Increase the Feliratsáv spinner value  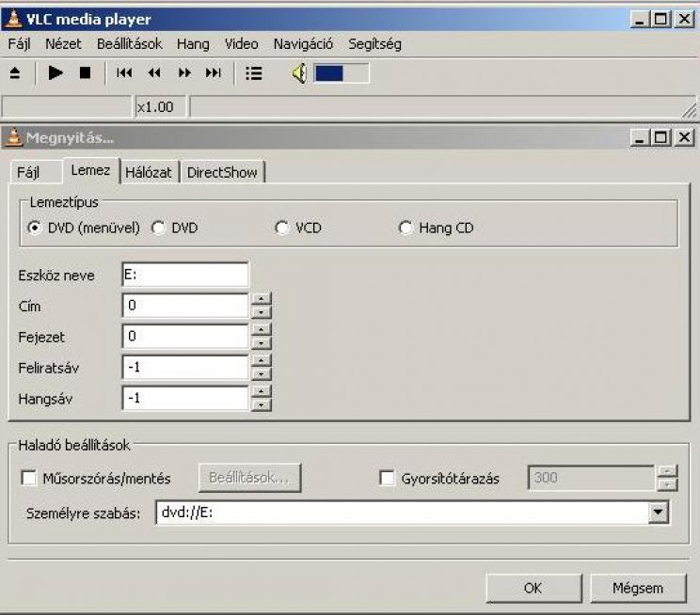point(262,360)
